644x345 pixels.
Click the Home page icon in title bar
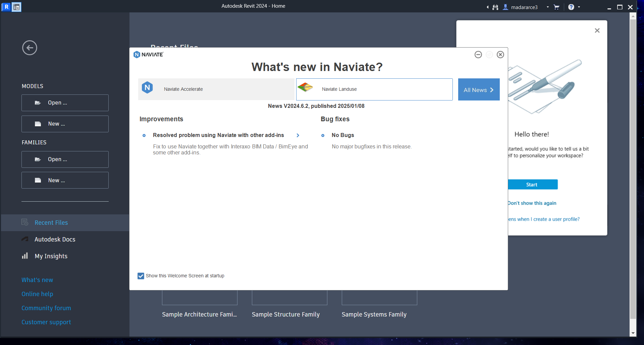[x=16, y=7]
